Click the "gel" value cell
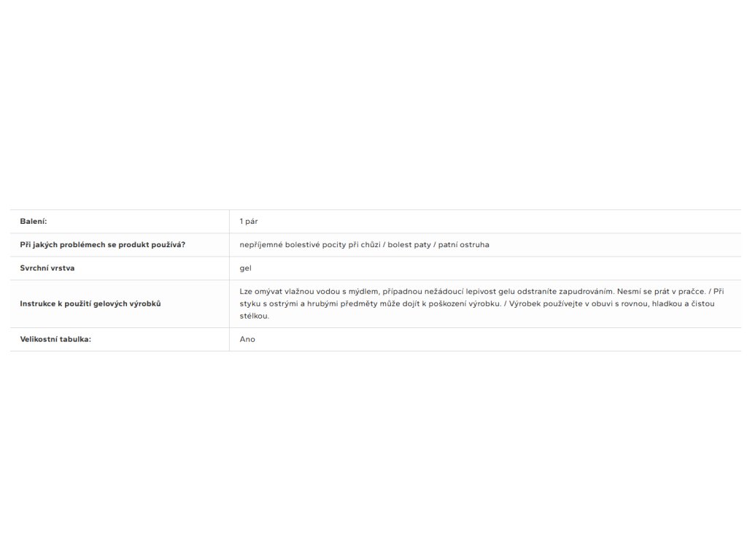Image resolution: width=747 pixels, height=560 pixels. 245,268
